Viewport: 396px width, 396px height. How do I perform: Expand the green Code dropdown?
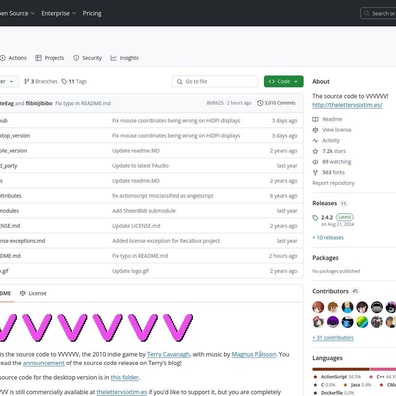284,81
